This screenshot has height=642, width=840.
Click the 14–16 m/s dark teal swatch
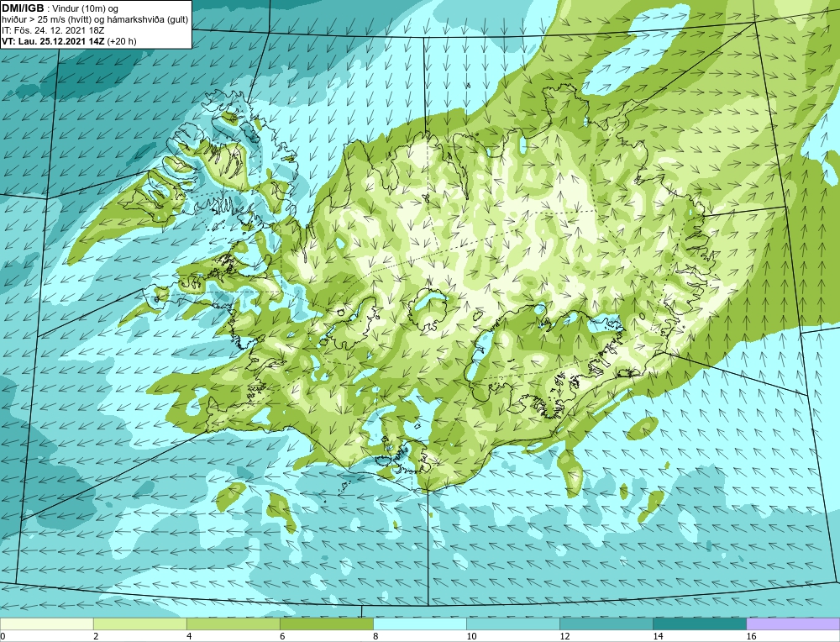(x=700, y=624)
